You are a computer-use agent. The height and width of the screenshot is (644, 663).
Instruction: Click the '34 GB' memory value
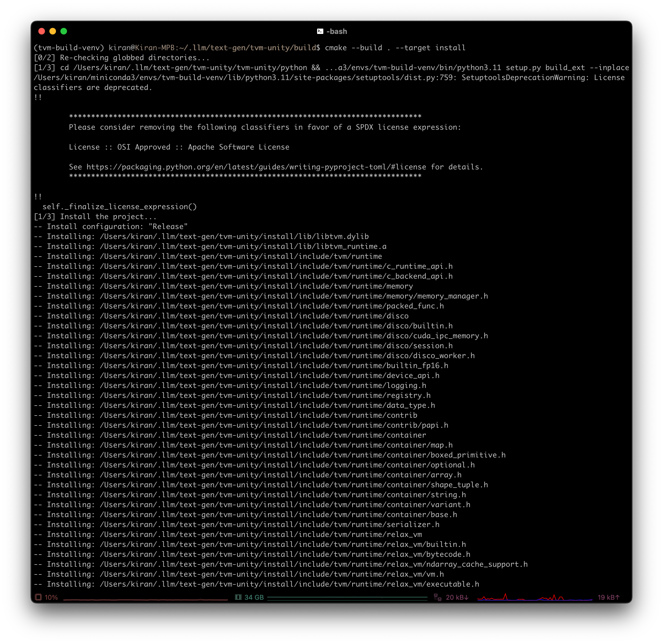[254, 597]
